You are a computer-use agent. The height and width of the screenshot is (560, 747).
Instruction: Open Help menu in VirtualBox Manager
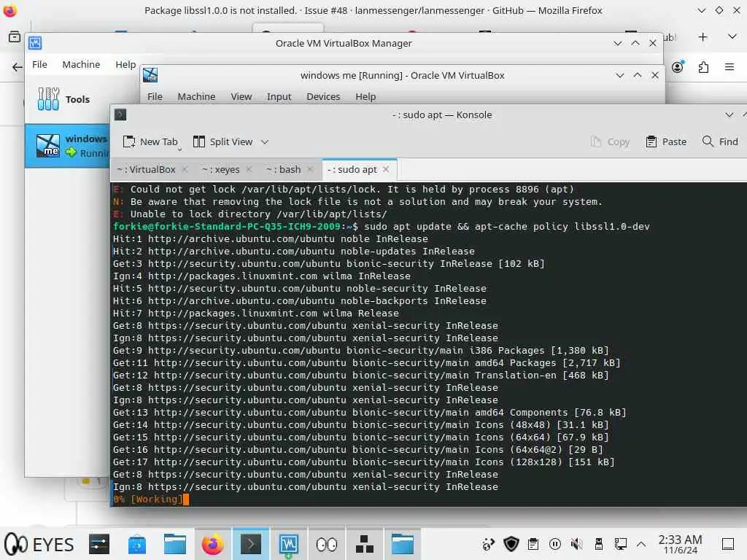tap(125, 64)
